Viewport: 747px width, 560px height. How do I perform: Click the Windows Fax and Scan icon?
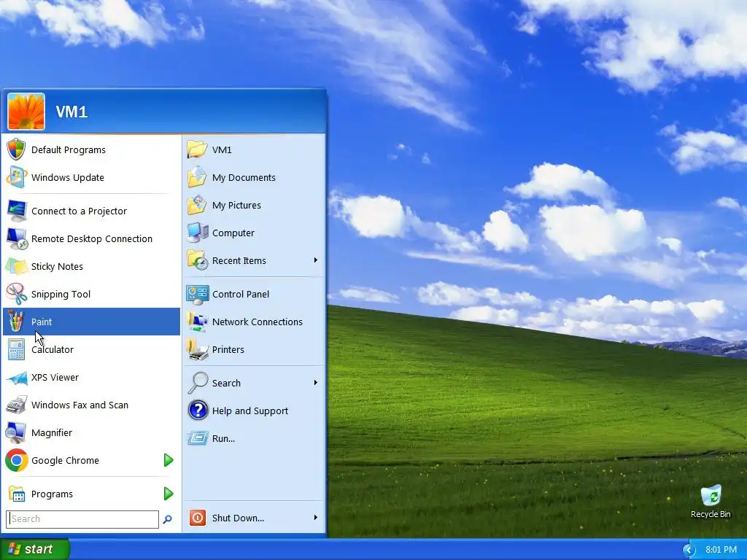point(16,405)
